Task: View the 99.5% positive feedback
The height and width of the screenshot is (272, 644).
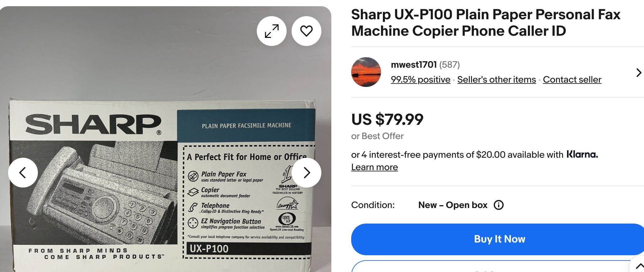Action: tap(420, 79)
